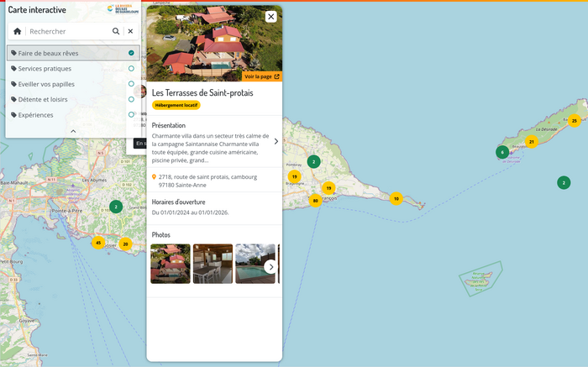Enable the Services pratiques filter circle

point(131,69)
